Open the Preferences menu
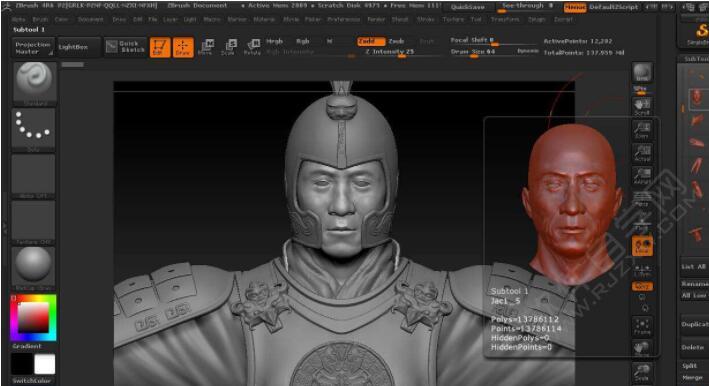This screenshot has width=709, height=386. pos(344,20)
